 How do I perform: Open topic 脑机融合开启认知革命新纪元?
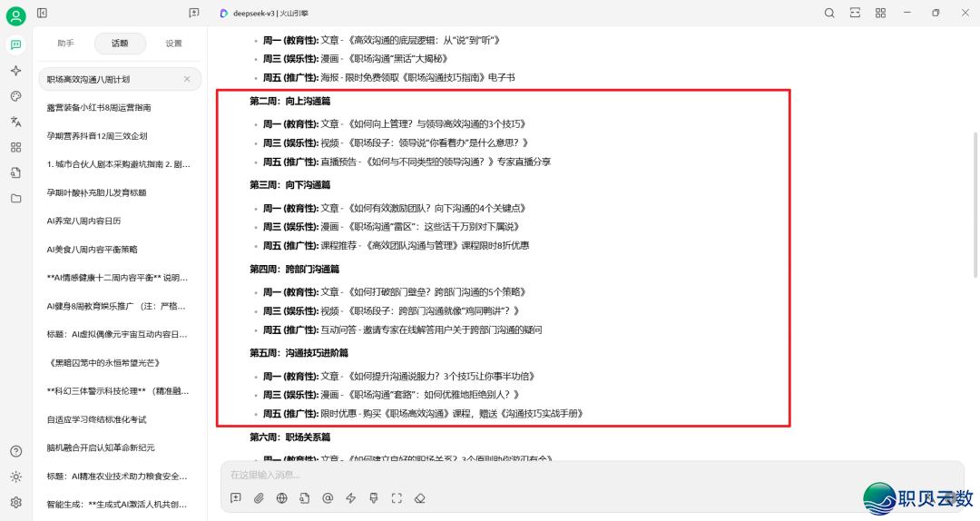coord(120,447)
